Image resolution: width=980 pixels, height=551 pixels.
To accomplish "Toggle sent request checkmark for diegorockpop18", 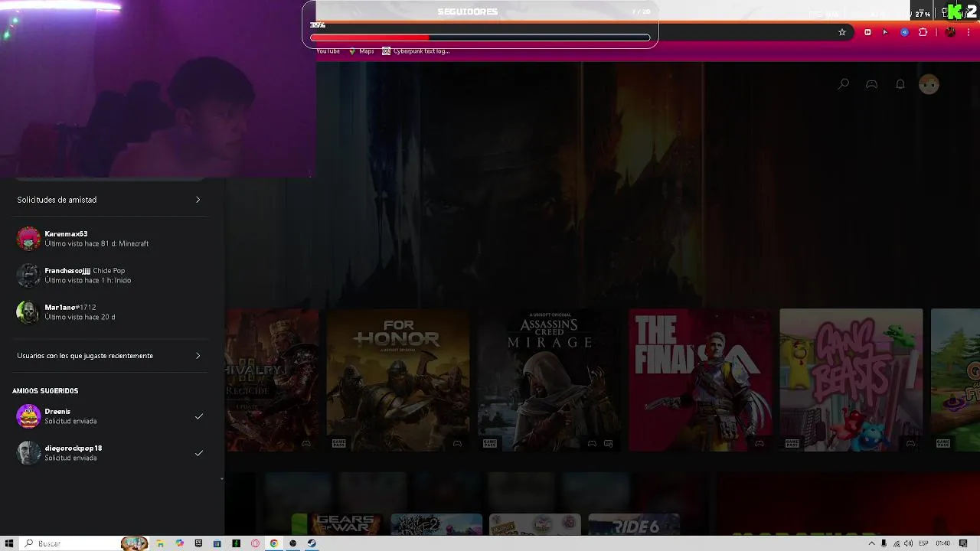I will click(x=199, y=453).
